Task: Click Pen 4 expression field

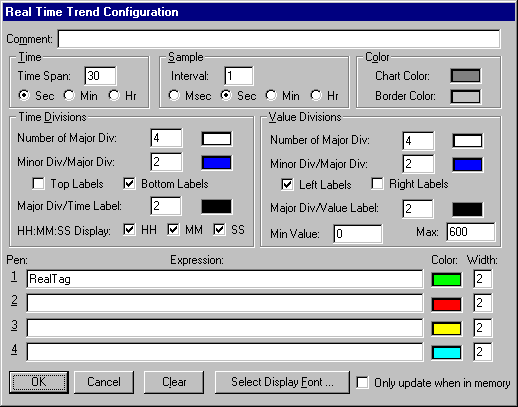Action: (x=225, y=352)
